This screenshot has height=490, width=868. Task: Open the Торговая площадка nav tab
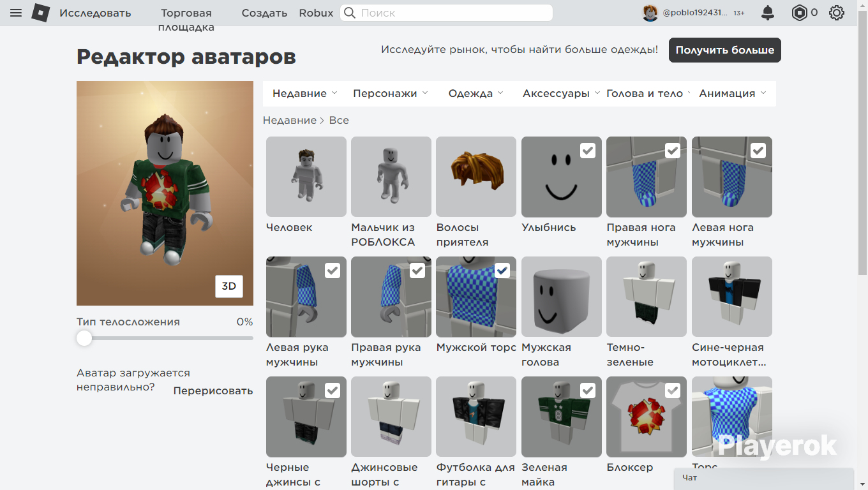(x=186, y=20)
